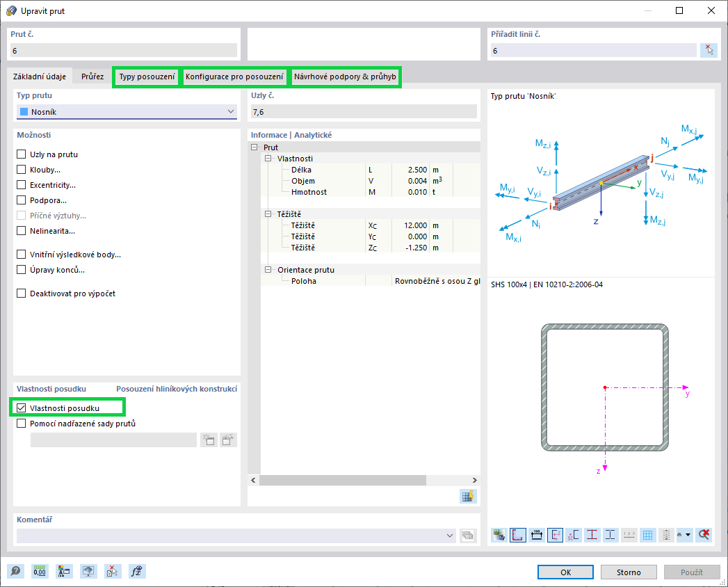The height and width of the screenshot is (587, 728).
Task: Click the edit item icon next to member set field
Action: tap(228, 440)
